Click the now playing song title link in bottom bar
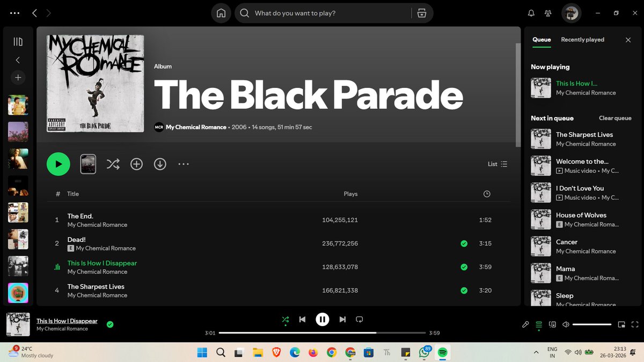This screenshot has height=362, width=644. [67, 321]
